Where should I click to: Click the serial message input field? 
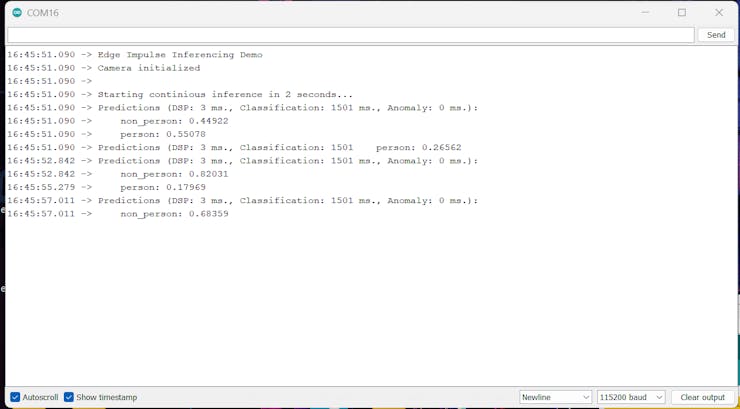351,35
